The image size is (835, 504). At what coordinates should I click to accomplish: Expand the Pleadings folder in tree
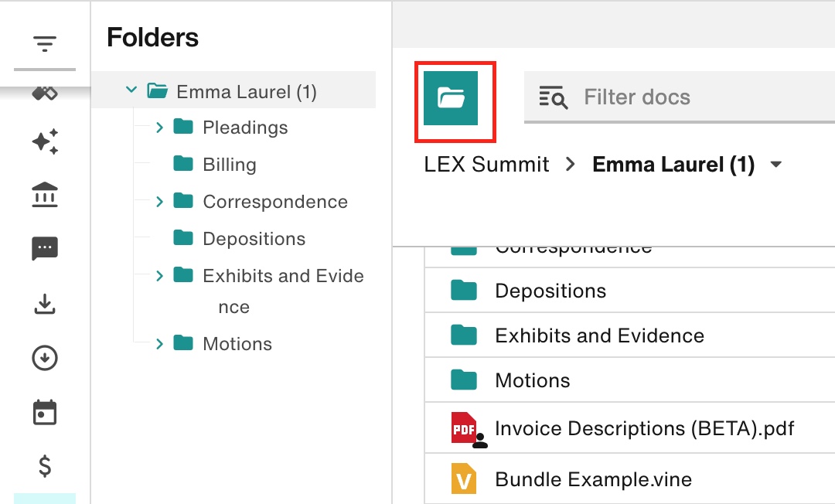pyautogui.click(x=159, y=128)
